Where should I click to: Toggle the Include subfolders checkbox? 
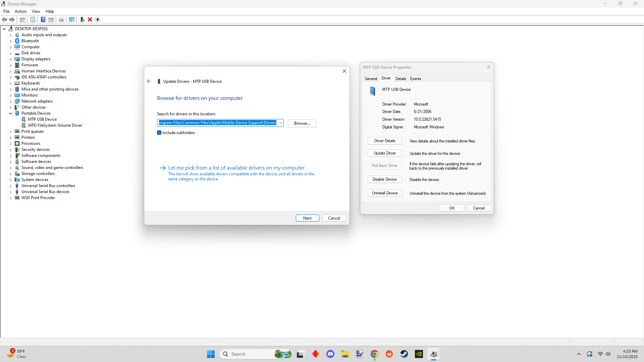[159, 133]
